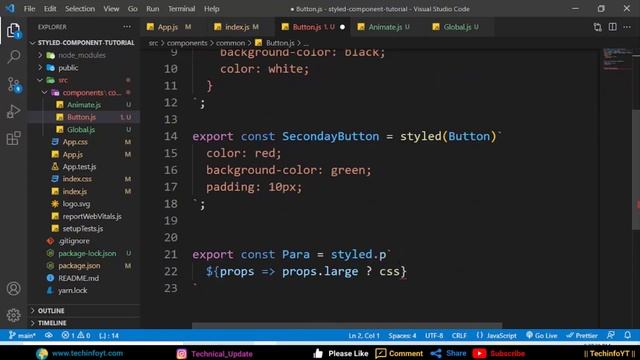Image resolution: width=640 pixels, height=360 pixels.
Task: Close the unsaved Button.js tab dot
Action: click(342, 27)
